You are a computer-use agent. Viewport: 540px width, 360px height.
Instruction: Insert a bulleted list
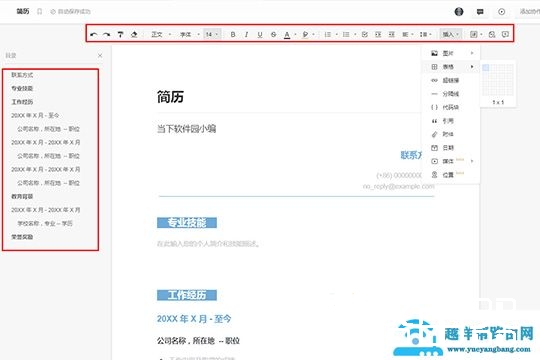(346, 34)
